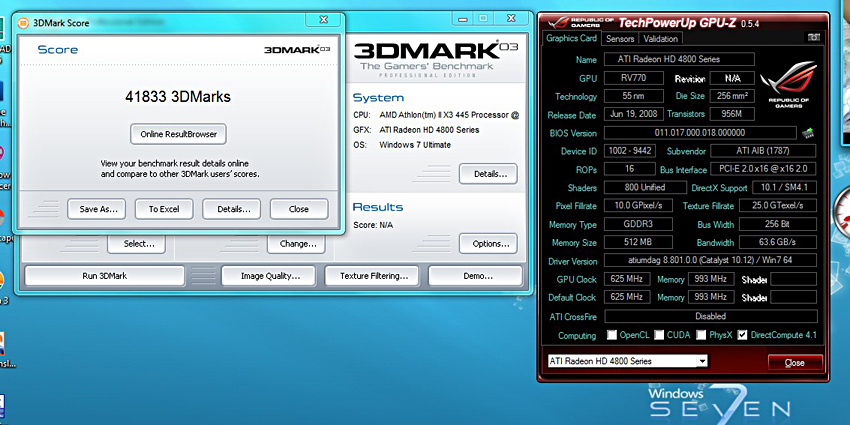The height and width of the screenshot is (425, 850).
Task: Click the Technology 55 nm value
Action: tap(633, 96)
